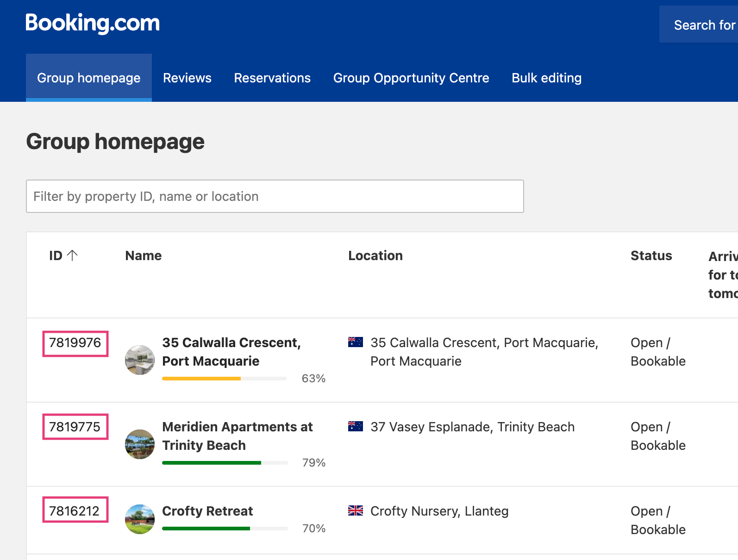Click location text 37 Vasey Esplanade, Trinity Beach

click(473, 427)
